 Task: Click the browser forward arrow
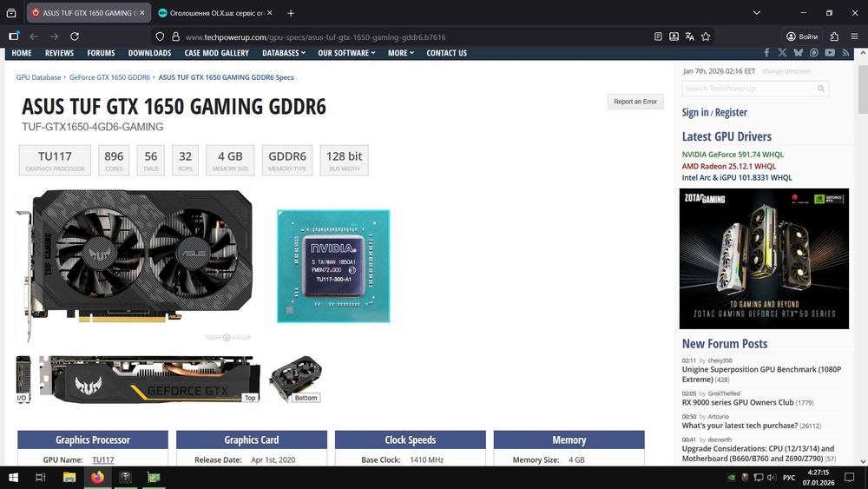54,36
